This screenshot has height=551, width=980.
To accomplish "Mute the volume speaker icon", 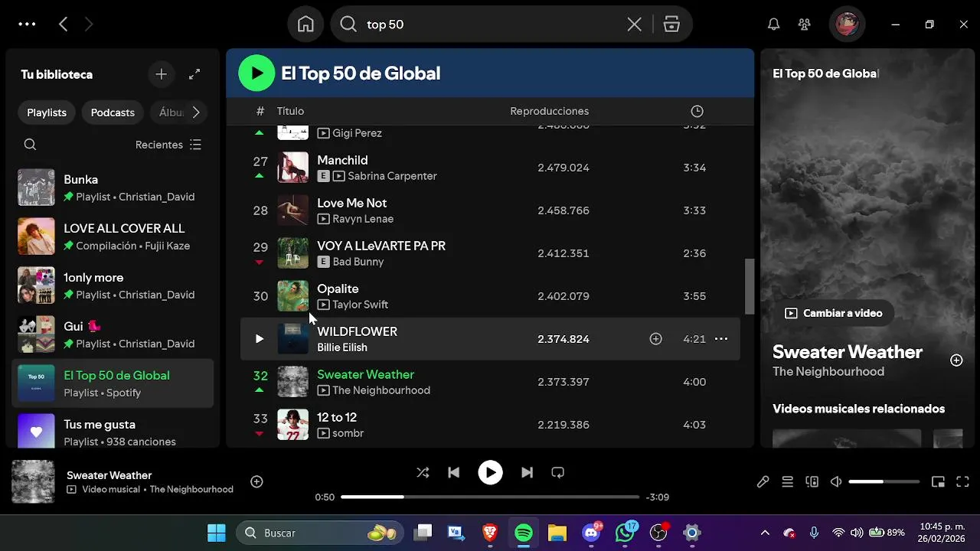I will (x=836, y=481).
